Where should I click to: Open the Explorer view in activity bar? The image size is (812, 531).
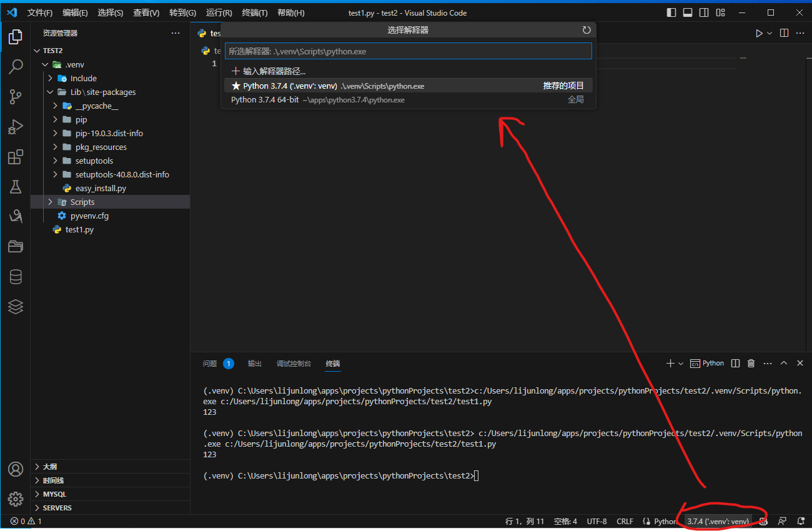pos(16,37)
